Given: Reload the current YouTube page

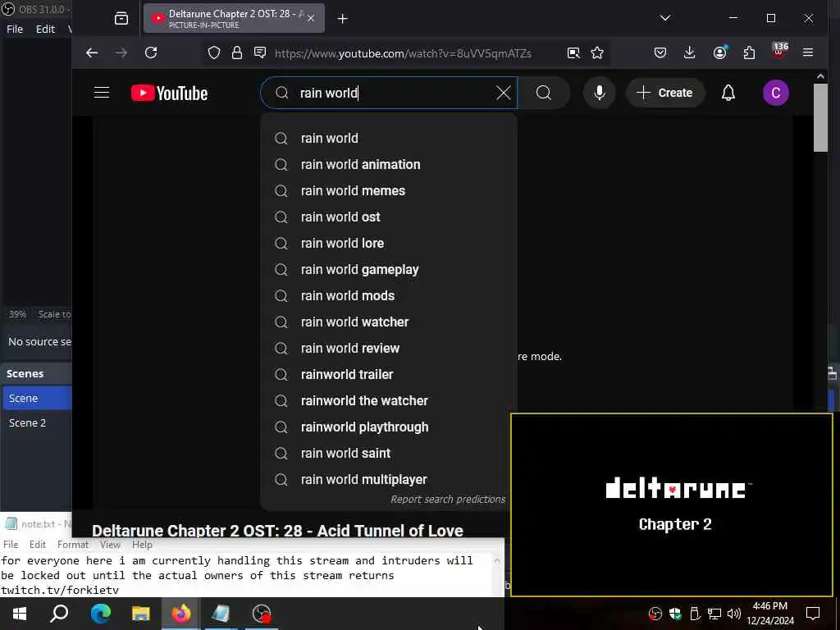Looking at the screenshot, I should click(151, 52).
